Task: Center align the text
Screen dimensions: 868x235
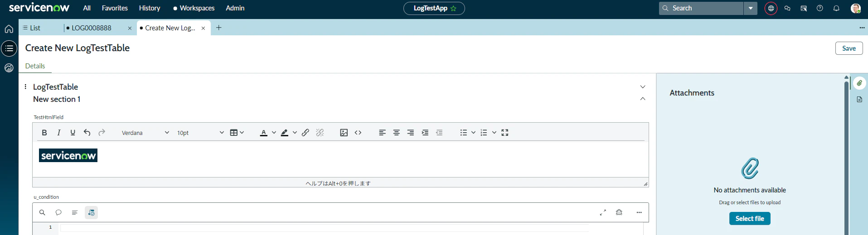Action: pos(396,133)
